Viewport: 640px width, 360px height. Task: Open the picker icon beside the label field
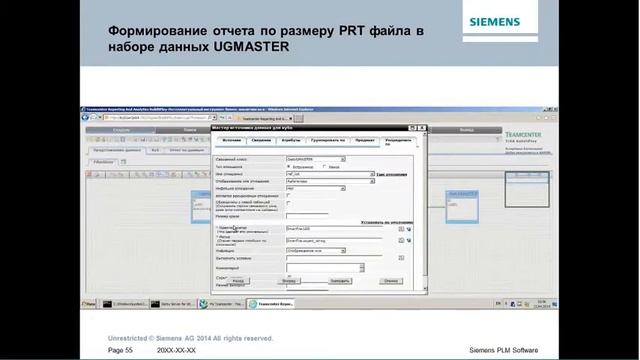401,240
